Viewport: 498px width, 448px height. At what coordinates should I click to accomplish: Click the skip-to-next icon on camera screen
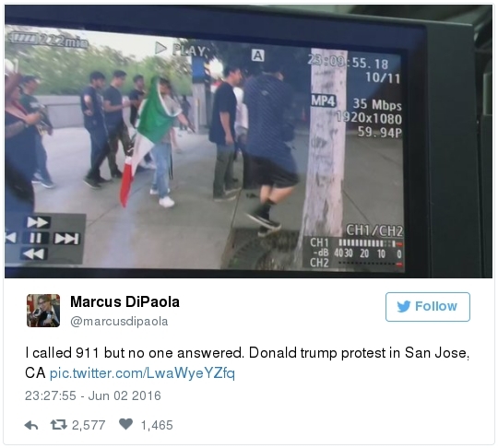[66, 239]
